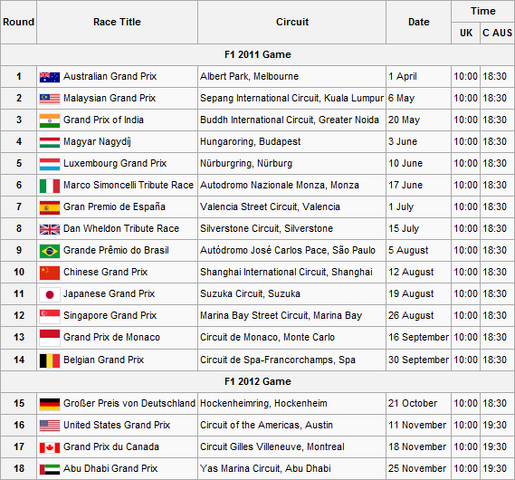Screen dimensions: 515x480
Task: Select the 16 September date cell
Action: click(x=419, y=337)
